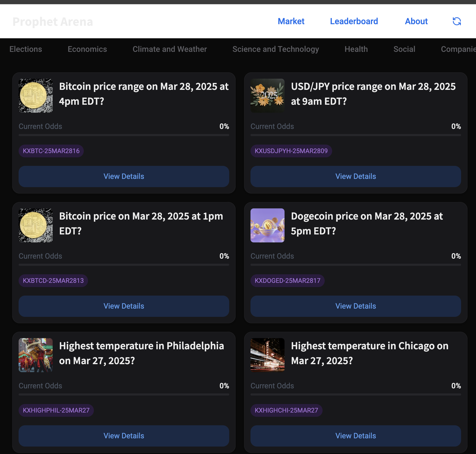The image size is (476, 454).
Task: Click the 0% odds value for Chicago market
Action: (456, 386)
